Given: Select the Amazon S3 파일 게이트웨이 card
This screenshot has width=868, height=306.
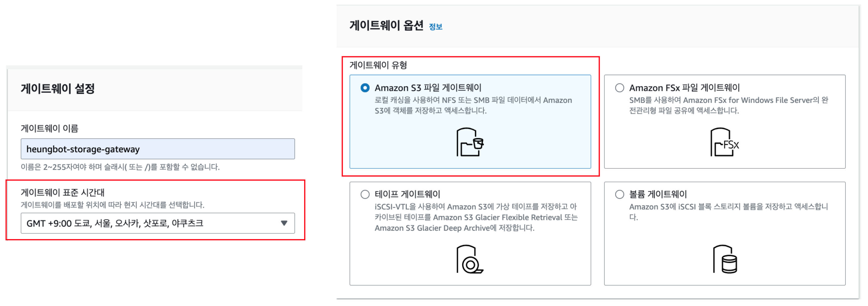Looking at the screenshot, I should (x=470, y=122).
